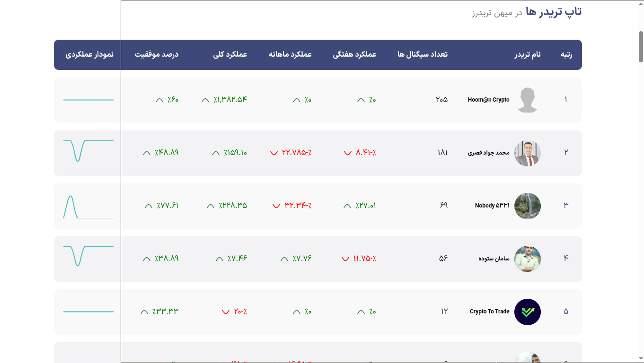Click نمودار عملکردی column header
This screenshot has height=363, width=644.
[89, 55]
